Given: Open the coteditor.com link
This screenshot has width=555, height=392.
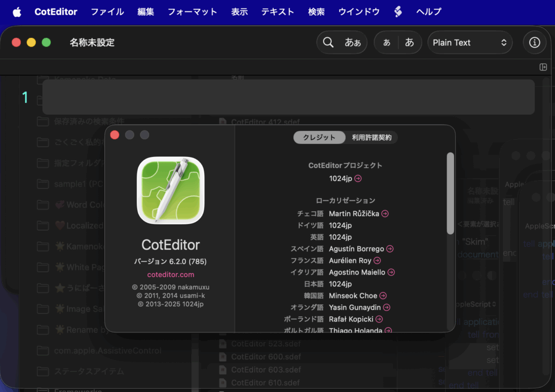Looking at the screenshot, I should coord(170,275).
